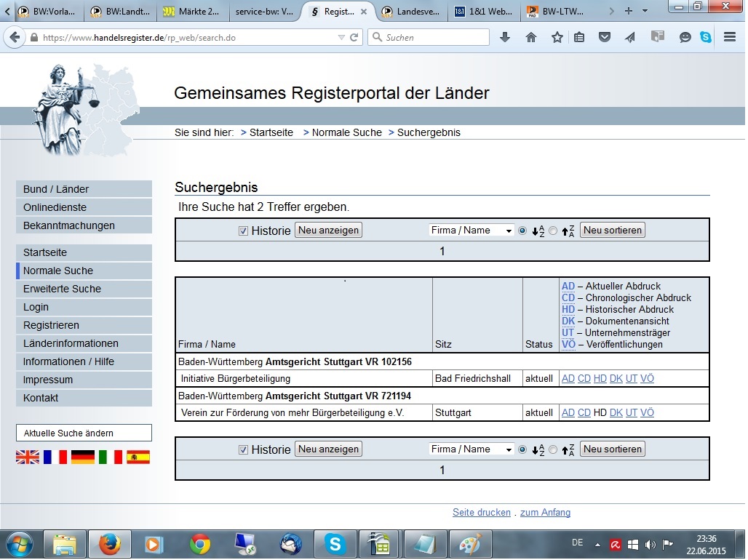Toggle the bottom Historie checkbox
This screenshot has width=748, height=560.
244,449
